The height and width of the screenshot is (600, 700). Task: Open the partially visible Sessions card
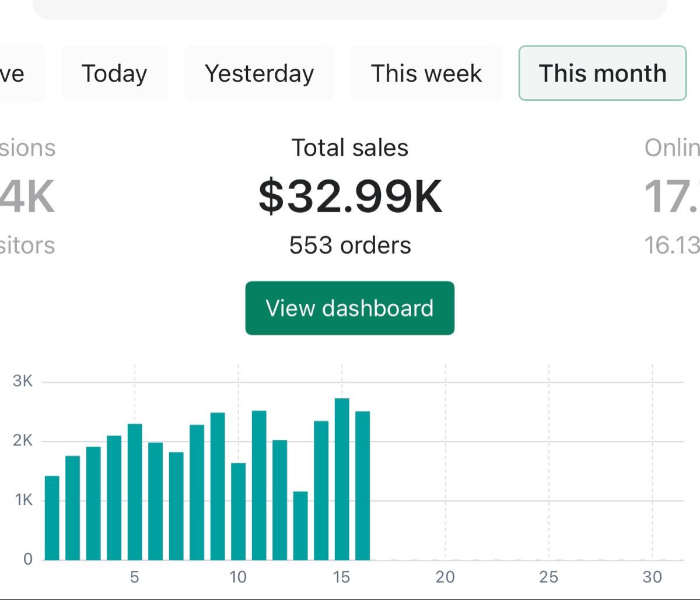(28, 197)
